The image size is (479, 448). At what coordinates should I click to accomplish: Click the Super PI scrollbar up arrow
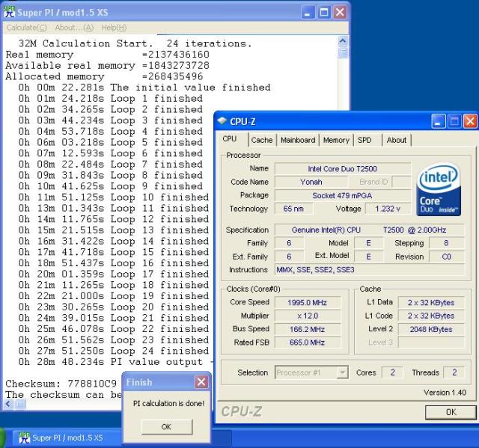point(343,41)
